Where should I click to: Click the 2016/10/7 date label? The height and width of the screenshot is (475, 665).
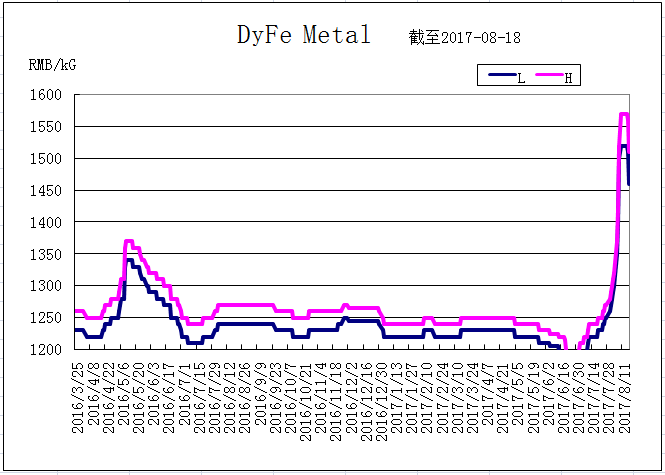(291, 397)
